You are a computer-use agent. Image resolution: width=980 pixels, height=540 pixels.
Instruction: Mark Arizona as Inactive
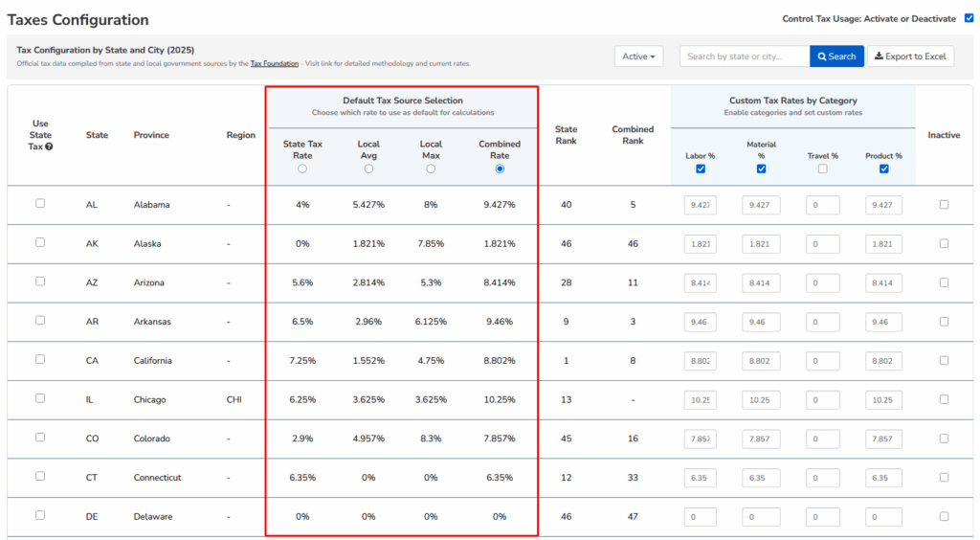coord(944,282)
